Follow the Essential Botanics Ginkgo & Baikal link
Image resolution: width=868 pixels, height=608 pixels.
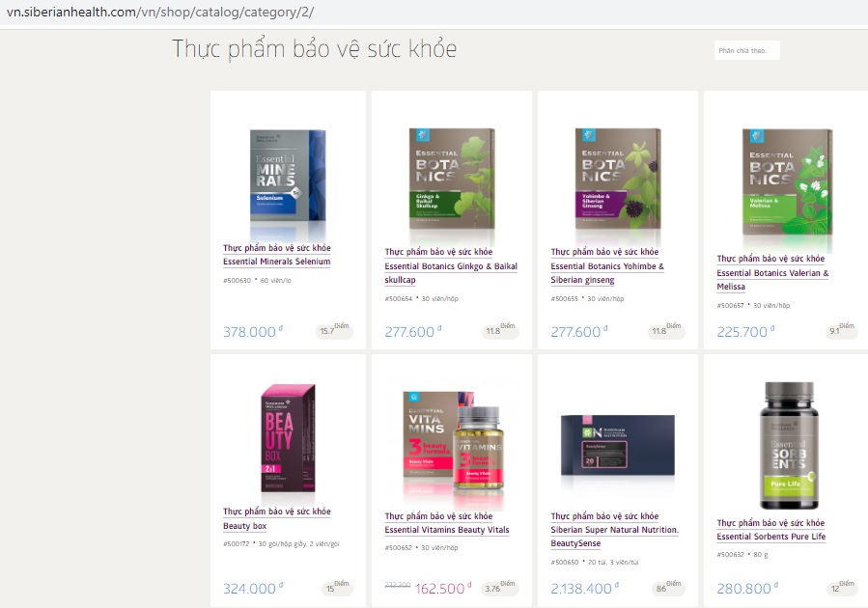[451, 266]
